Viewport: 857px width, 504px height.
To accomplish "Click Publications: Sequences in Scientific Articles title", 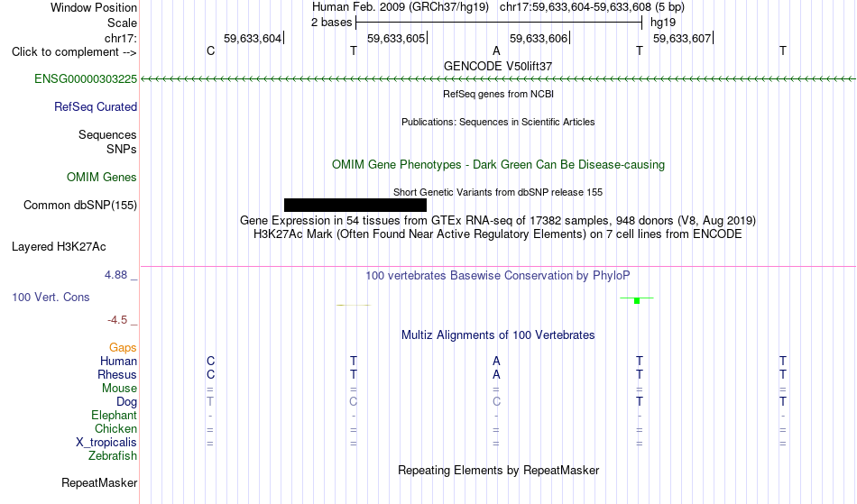I will [x=498, y=122].
